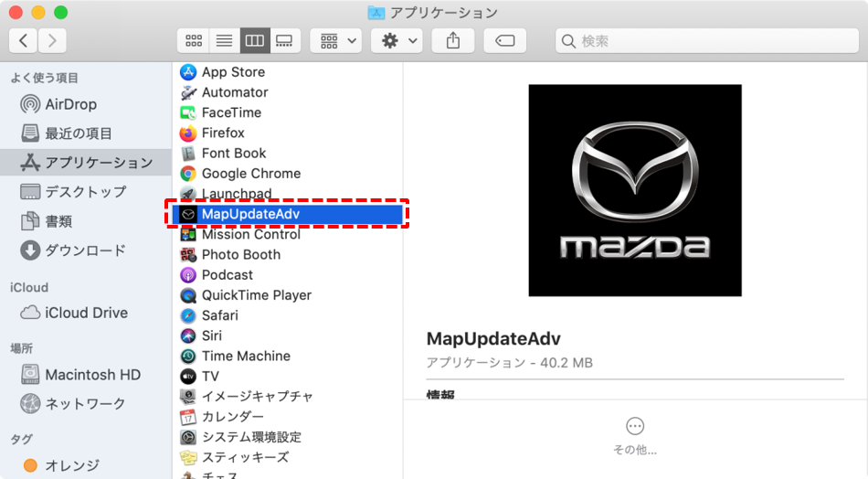Open ネットワーク in the sidebar
868x479 pixels.
click(x=86, y=404)
